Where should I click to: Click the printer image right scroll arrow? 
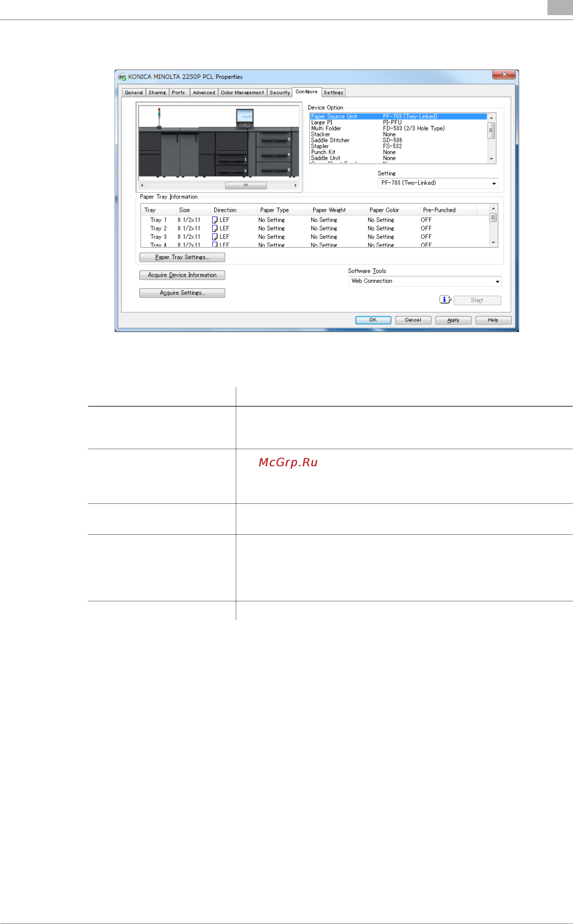(296, 186)
